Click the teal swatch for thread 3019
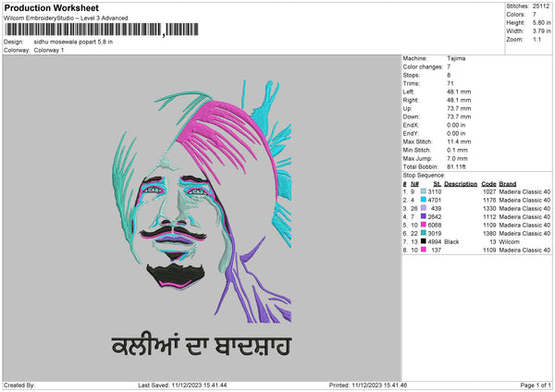 coord(423,233)
